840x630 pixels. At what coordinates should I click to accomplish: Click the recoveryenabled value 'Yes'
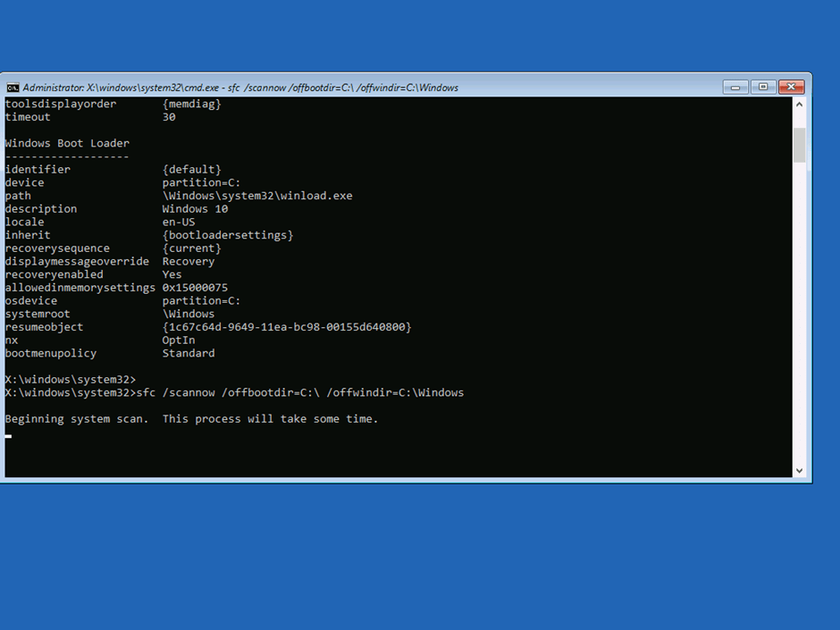(172, 274)
